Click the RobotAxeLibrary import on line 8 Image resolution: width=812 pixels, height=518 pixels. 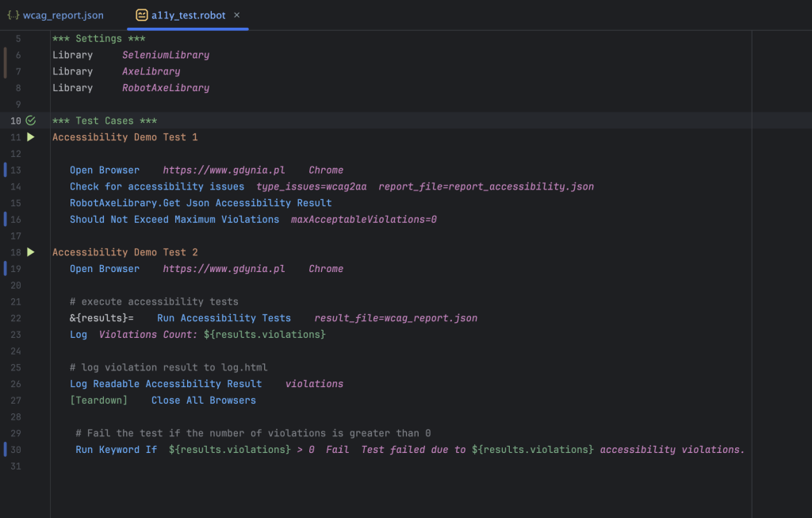(x=166, y=88)
